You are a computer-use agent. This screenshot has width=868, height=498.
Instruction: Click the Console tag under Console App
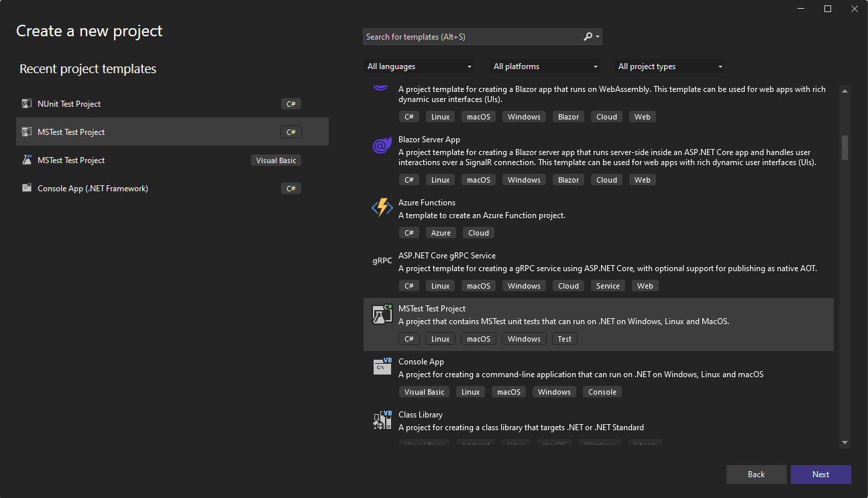tap(602, 392)
